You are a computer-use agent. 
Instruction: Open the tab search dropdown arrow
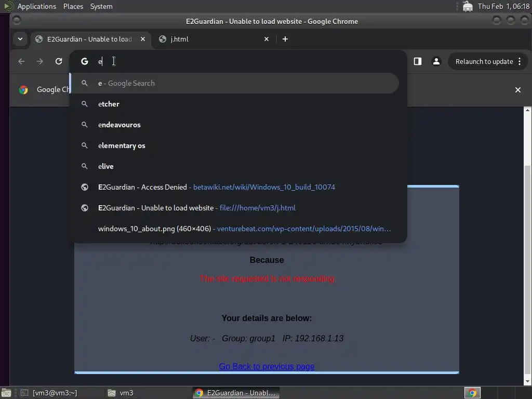20,39
